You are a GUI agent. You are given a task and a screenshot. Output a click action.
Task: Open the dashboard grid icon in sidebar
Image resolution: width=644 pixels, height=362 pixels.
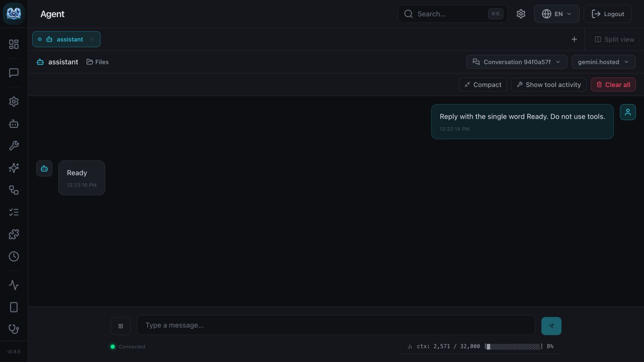pyautogui.click(x=14, y=44)
